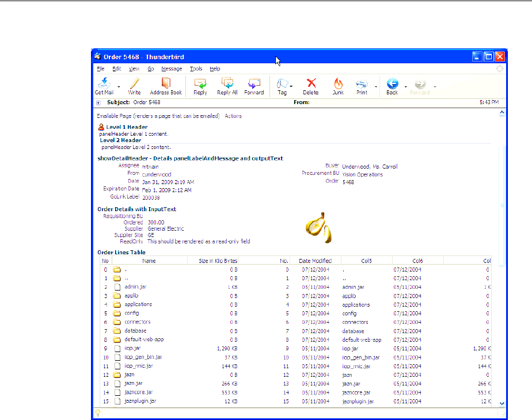532x420 pixels.
Task: Click the folder icon for jazn
Action: pyautogui.click(x=117, y=375)
